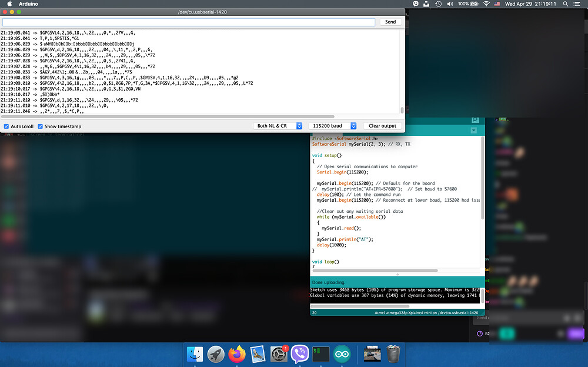The image size is (588, 367).
Task: Open Mail from the Dock
Action: click(258, 353)
